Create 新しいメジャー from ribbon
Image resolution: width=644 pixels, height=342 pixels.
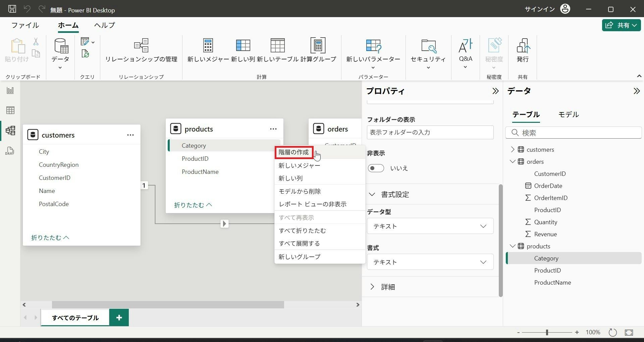pos(208,50)
